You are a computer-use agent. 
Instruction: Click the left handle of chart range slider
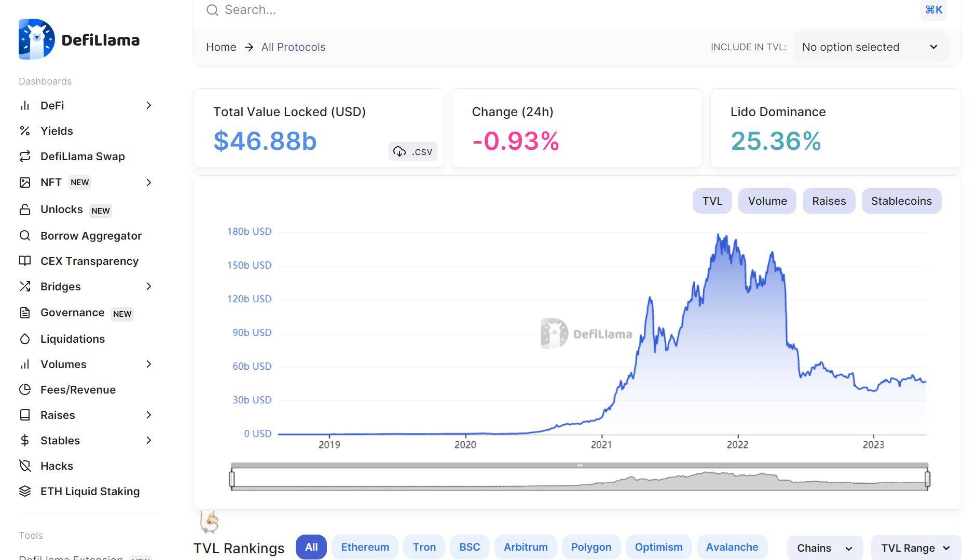pyautogui.click(x=232, y=479)
